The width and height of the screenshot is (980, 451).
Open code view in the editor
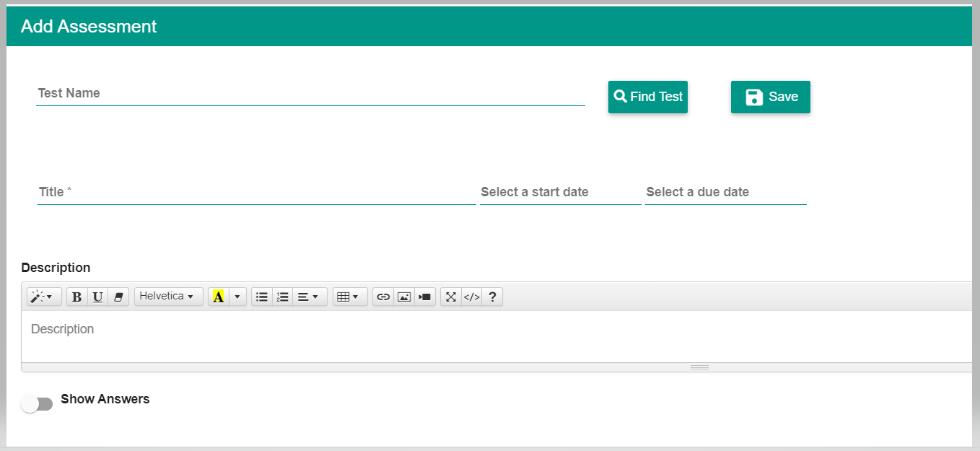[x=471, y=297]
